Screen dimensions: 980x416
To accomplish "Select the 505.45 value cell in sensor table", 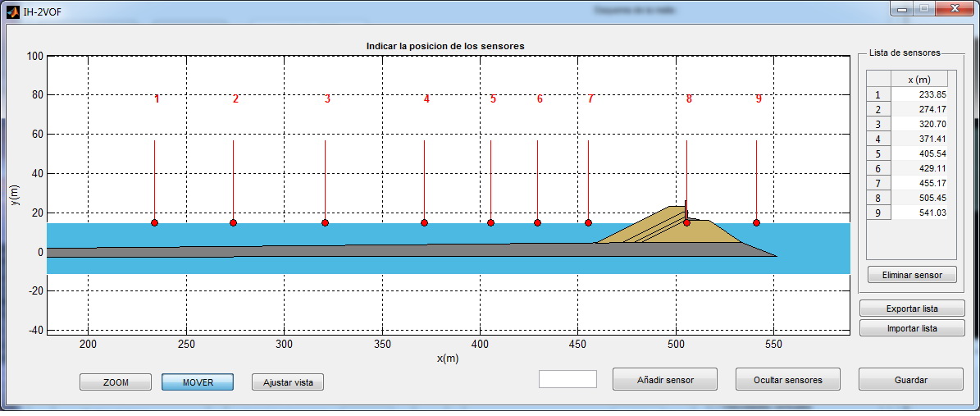I will click(919, 198).
